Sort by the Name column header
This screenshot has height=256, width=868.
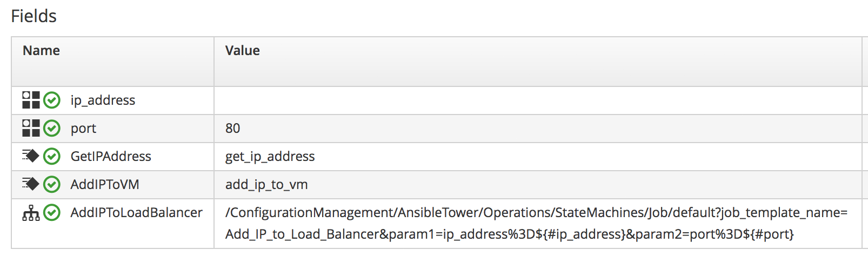click(x=42, y=51)
